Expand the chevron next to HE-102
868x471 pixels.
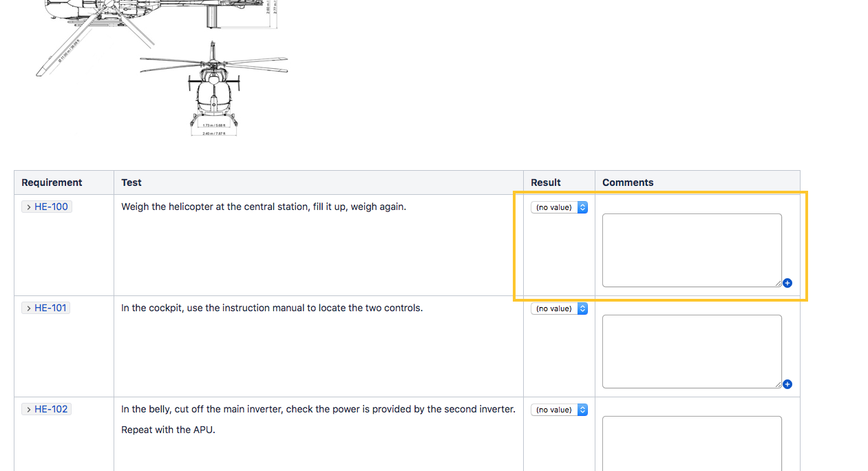[x=28, y=410]
